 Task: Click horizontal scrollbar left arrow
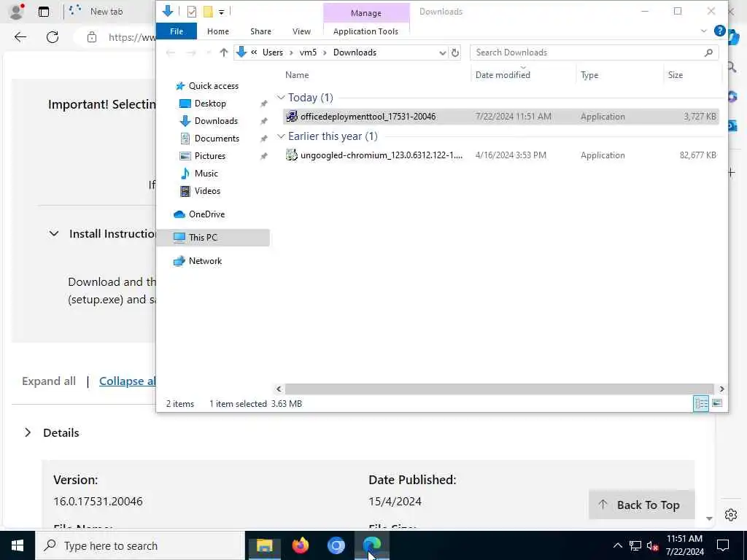point(279,389)
